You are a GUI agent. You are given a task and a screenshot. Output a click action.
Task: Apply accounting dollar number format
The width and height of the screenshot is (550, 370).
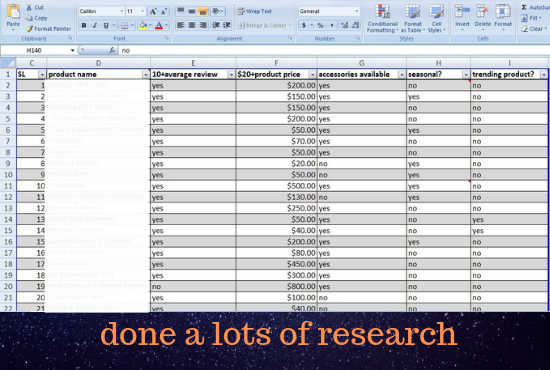(x=304, y=25)
